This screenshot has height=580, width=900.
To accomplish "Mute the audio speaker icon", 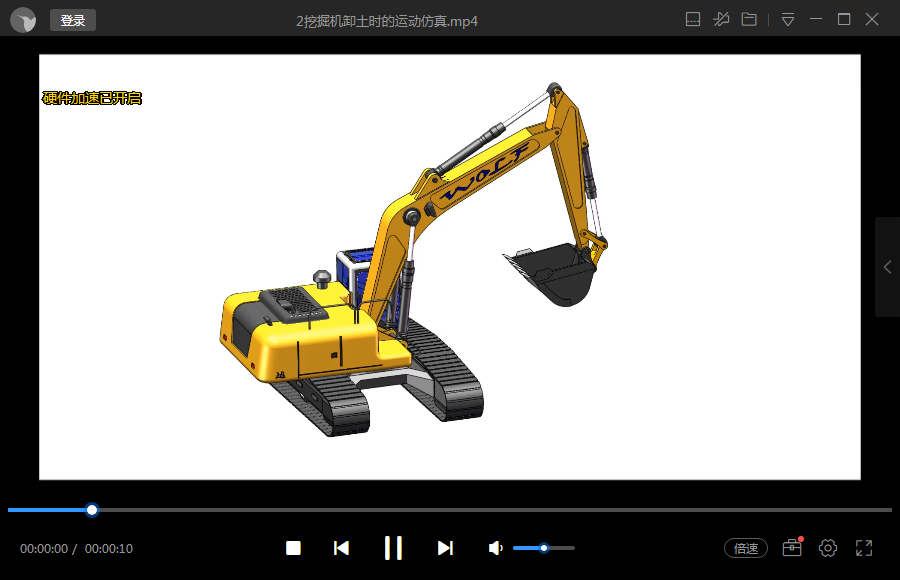I will coord(495,548).
